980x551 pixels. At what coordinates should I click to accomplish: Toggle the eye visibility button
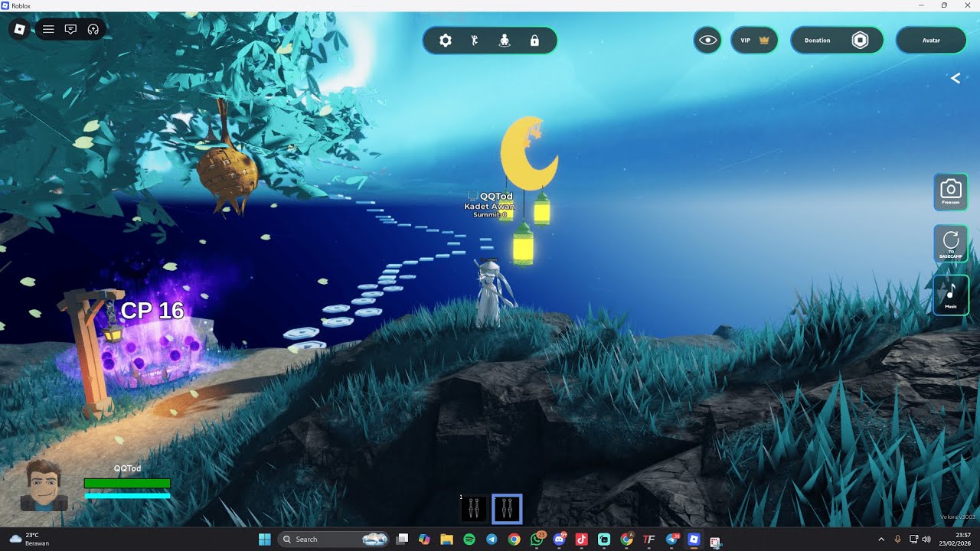[707, 41]
